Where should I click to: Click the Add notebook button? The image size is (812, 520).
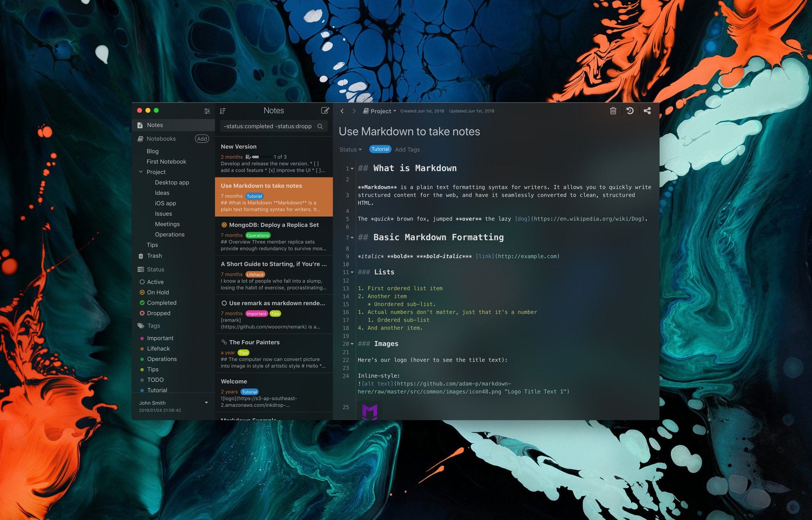pos(202,139)
